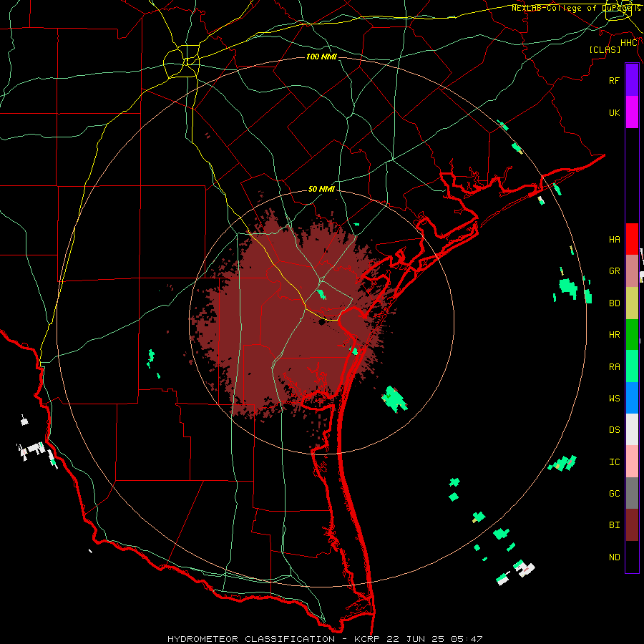Select the "HA" legend label
Viewport: 644px width, 644px height.
coord(614,240)
